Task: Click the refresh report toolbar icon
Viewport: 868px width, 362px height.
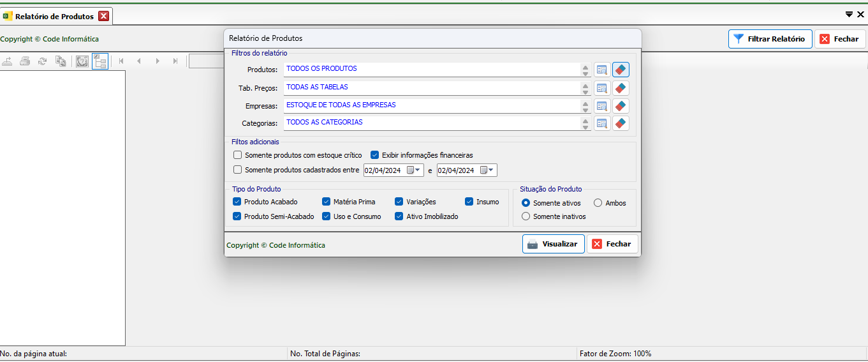Action: point(42,61)
